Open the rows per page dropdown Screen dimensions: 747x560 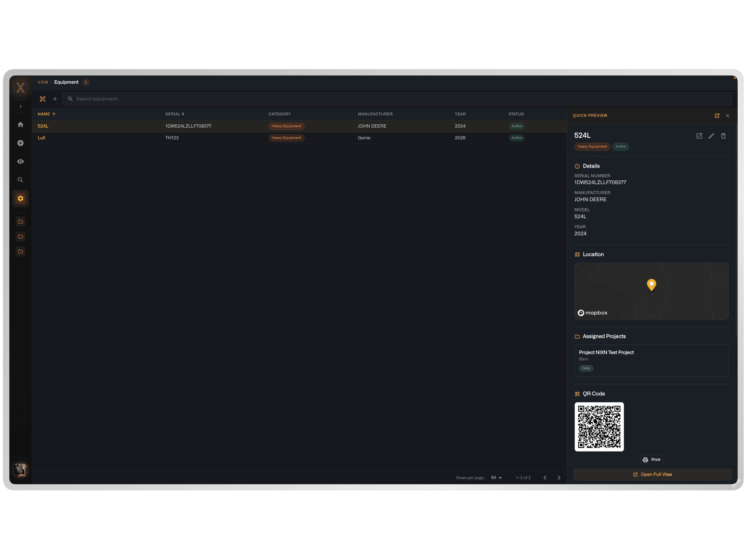pos(496,478)
